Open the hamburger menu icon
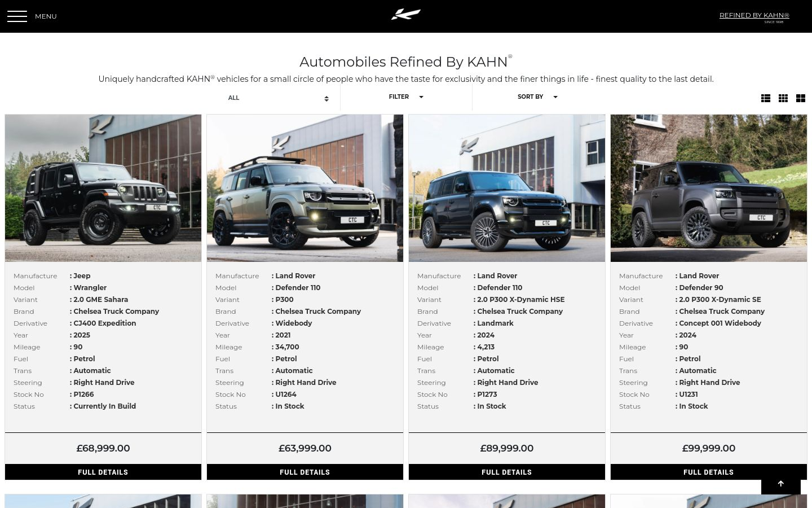 pos(17,16)
